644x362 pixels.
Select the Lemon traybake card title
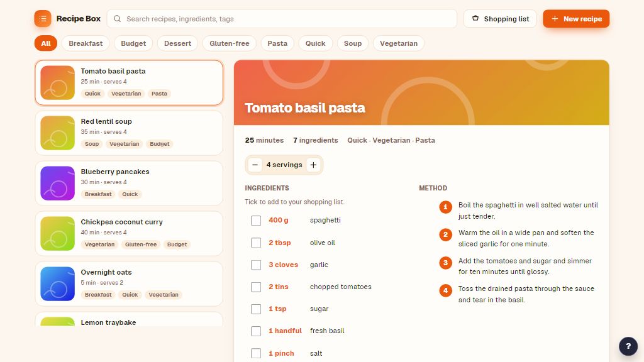pyautogui.click(x=108, y=322)
